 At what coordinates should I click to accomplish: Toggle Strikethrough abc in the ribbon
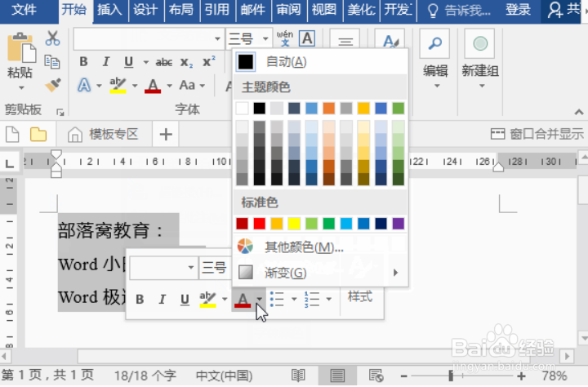pyautogui.click(x=164, y=62)
